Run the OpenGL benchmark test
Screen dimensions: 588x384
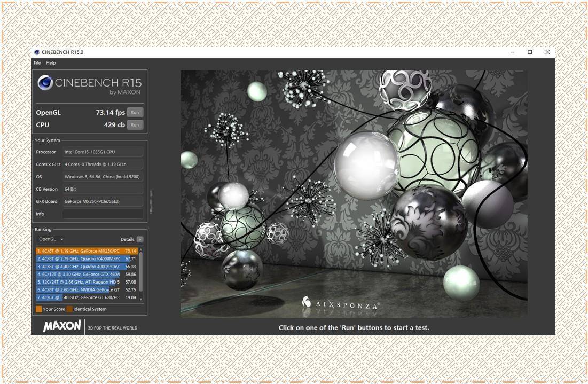click(x=135, y=113)
